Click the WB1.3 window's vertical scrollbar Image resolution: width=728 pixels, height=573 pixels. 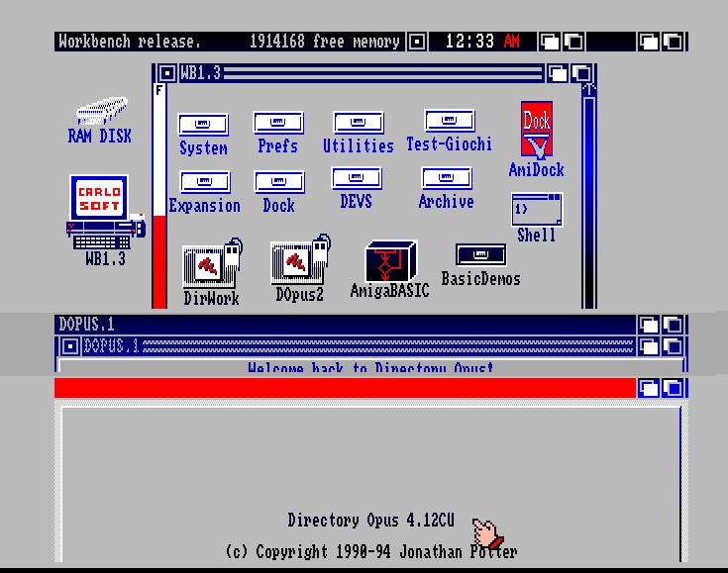[x=588, y=198]
